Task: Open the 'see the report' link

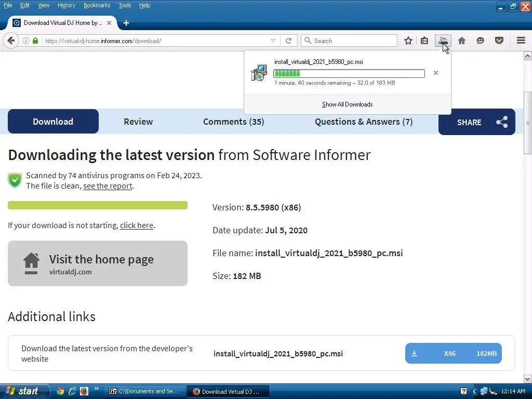Action: click(108, 186)
